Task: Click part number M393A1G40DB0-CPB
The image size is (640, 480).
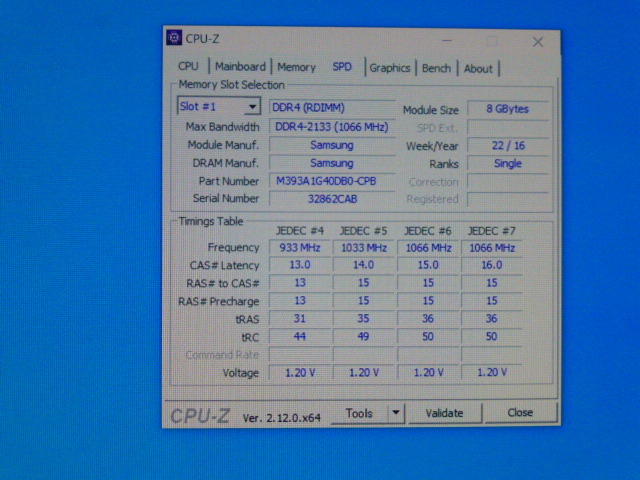Action: [332, 181]
